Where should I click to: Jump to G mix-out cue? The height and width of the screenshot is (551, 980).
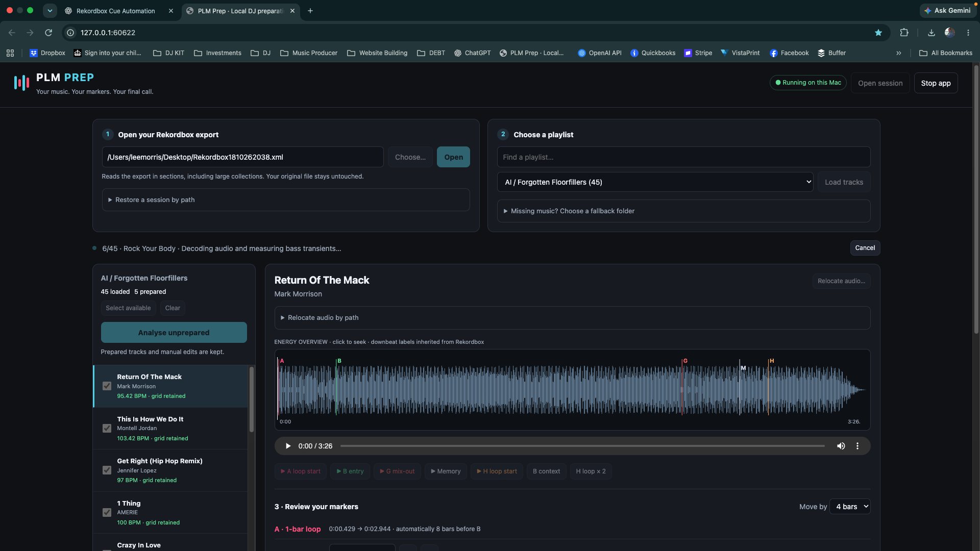tap(397, 471)
